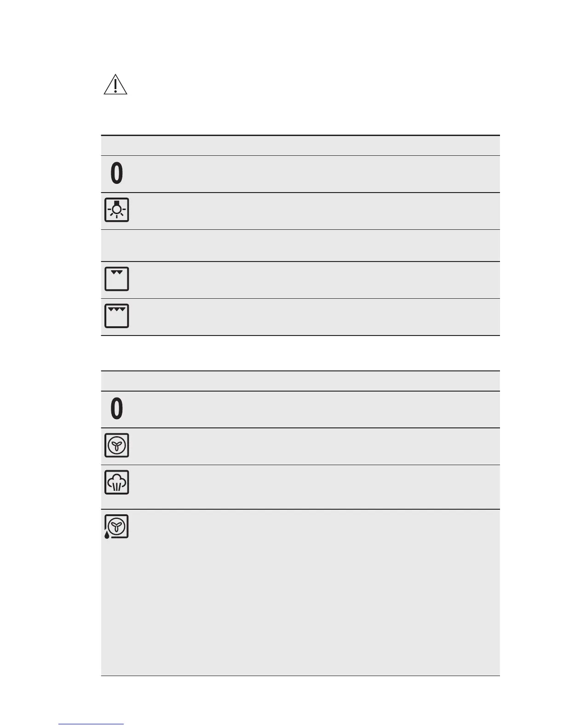Click the header row of the second table

click(300, 381)
